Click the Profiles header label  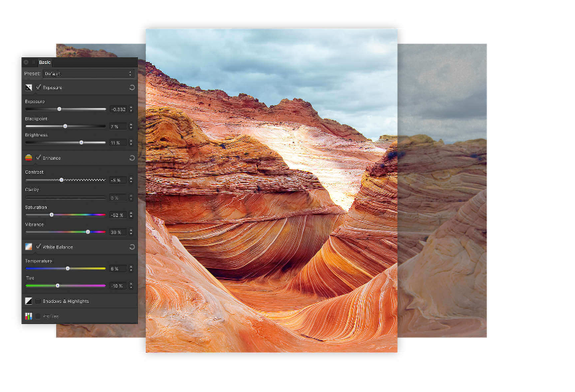pyautogui.click(x=51, y=316)
